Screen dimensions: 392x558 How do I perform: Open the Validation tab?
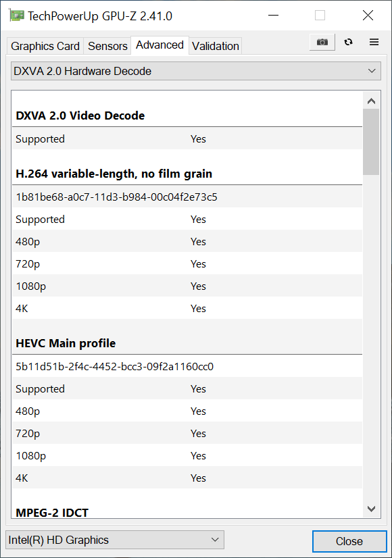(x=216, y=46)
